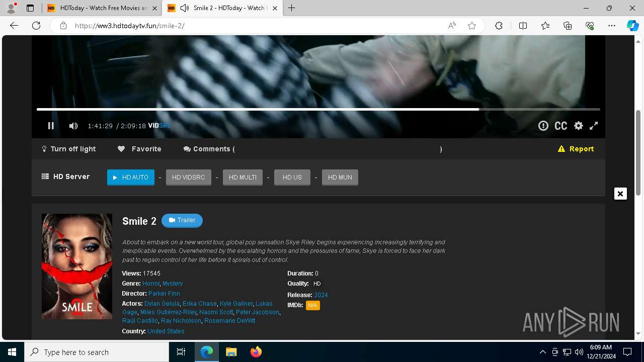Viewport: 644px width, 362px height.
Task: Open the Copilot sidebar
Action: (x=632, y=26)
